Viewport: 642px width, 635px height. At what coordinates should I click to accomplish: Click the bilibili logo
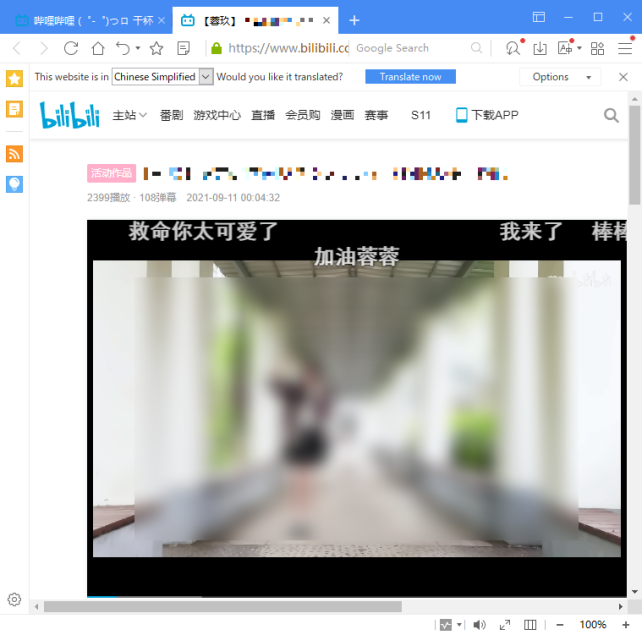tap(70, 115)
